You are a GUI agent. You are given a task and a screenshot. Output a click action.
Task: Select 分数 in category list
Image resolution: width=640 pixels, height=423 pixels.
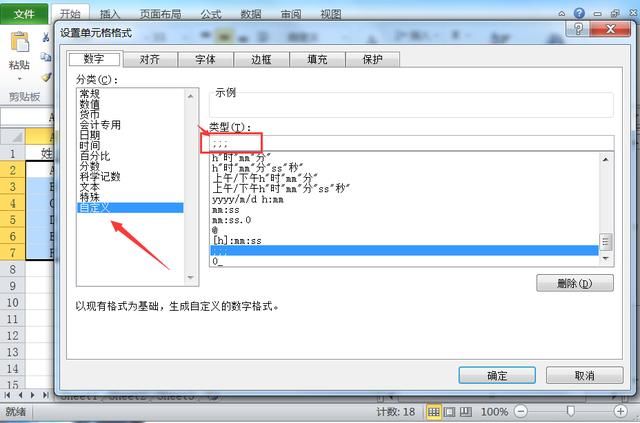[131, 166]
